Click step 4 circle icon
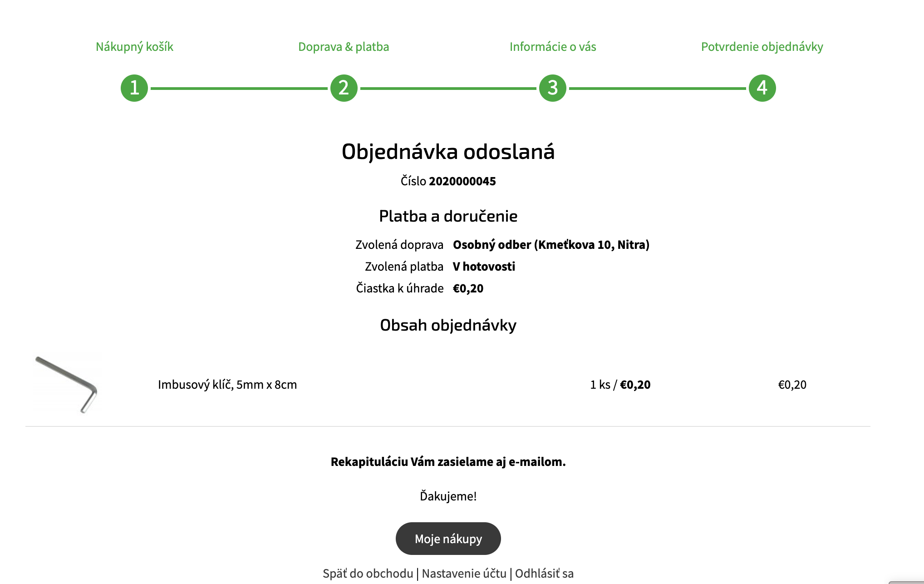 tap(762, 88)
